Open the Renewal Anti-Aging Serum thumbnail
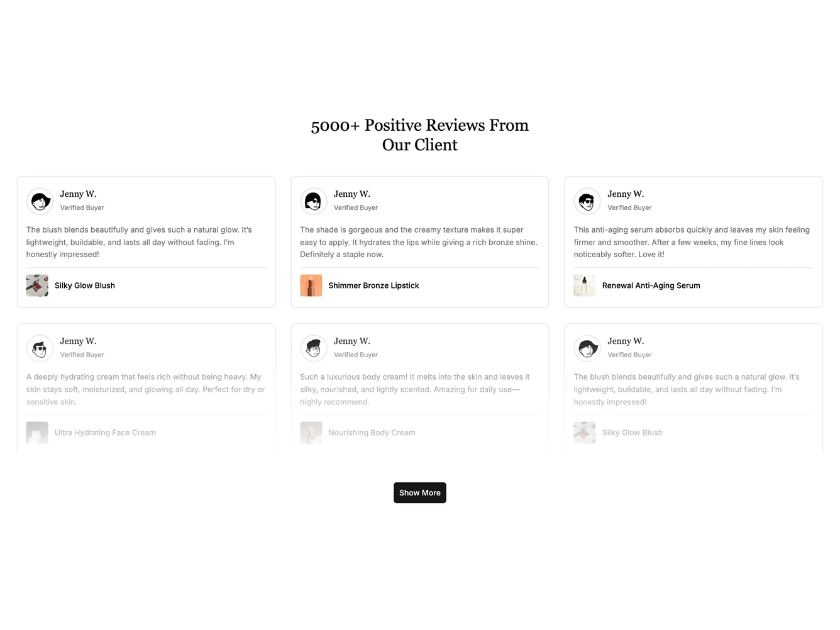Image resolution: width=840 pixels, height=630 pixels. tap(585, 285)
